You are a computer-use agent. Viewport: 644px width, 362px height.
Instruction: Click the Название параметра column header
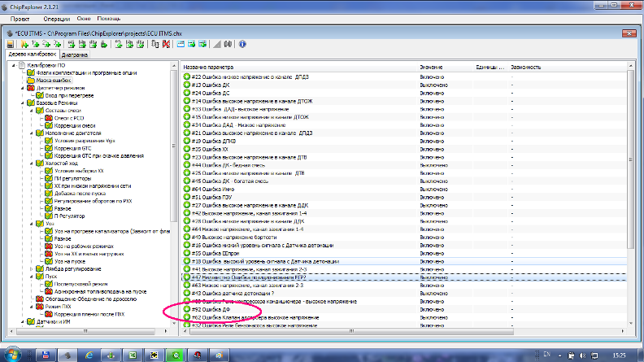click(x=208, y=66)
